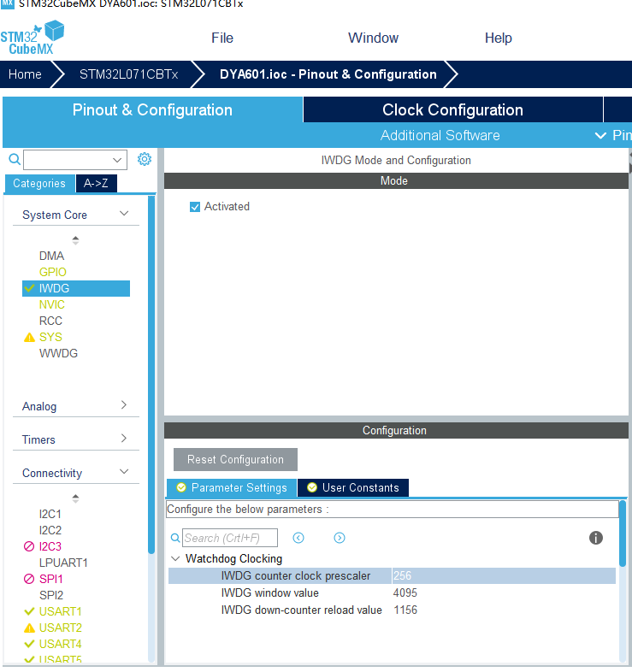The width and height of the screenshot is (632, 672).
Task: Click the SPI1 disabled icon
Action: 29,579
